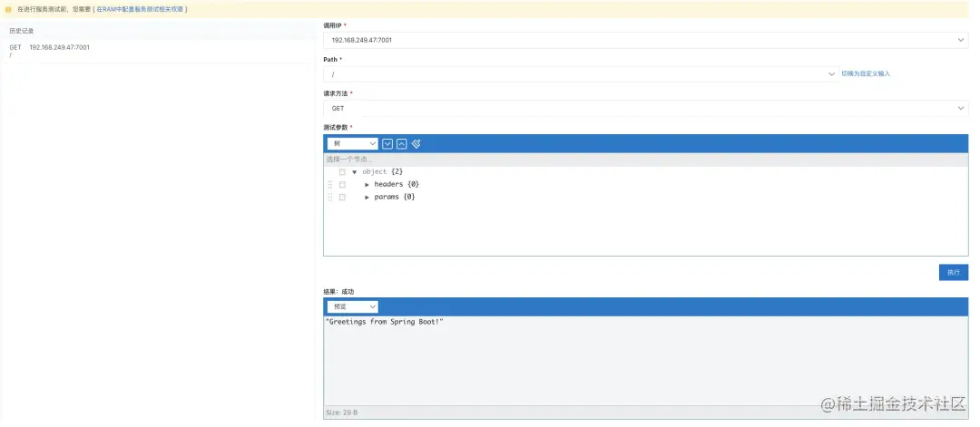Expand the params {0} node
The width and height of the screenshot is (980, 427).
[367, 198]
